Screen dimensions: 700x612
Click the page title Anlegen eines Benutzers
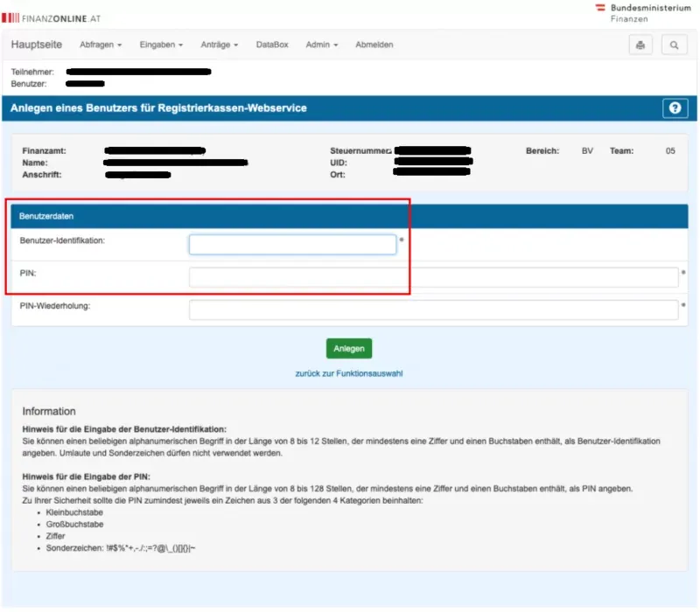tap(158, 108)
